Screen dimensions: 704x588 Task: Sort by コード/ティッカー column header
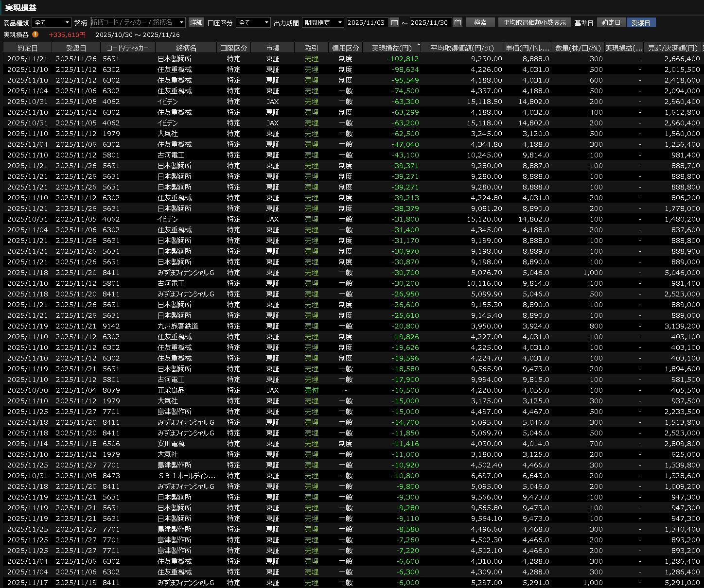point(128,48)
